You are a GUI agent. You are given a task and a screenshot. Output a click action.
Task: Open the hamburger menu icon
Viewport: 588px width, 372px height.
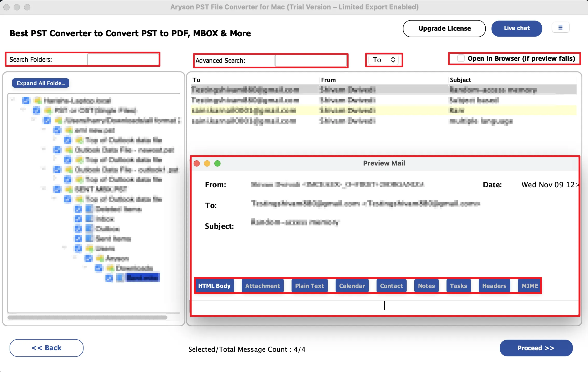560,28
